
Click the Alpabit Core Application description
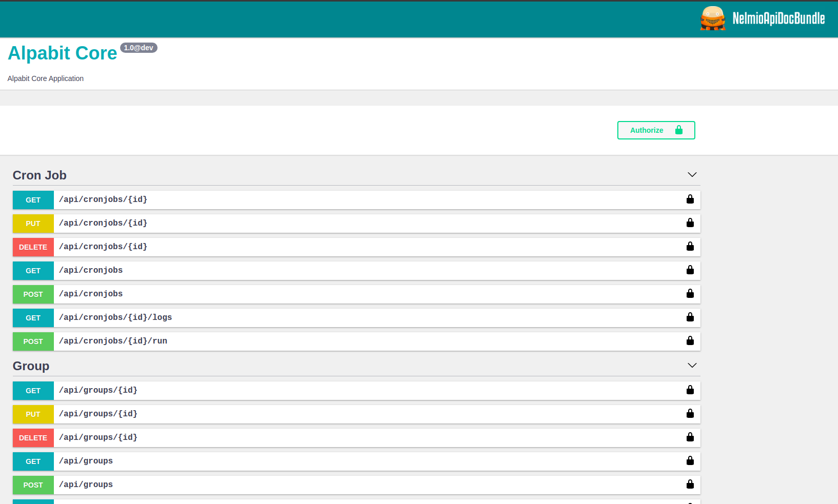click(46, 78)
